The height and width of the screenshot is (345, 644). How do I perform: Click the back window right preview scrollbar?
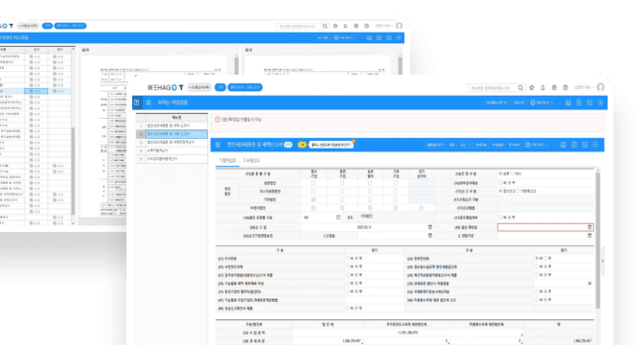tap(400, 65)
